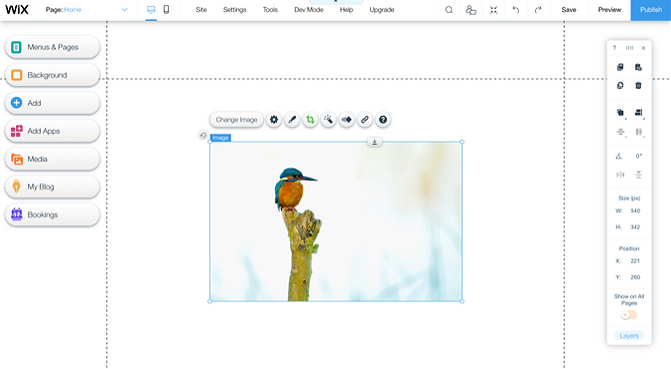The image size is (671, 369).
Task: Edit the width value 540
Action: pyautogui.click(x=635, y=211)
